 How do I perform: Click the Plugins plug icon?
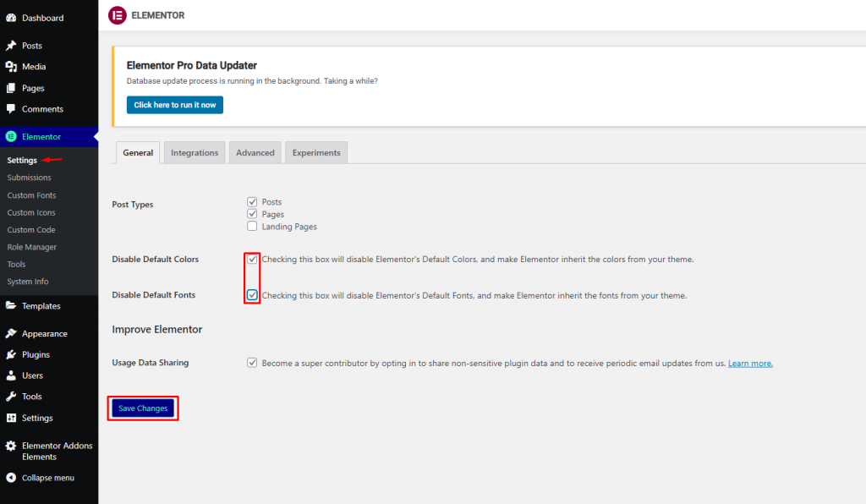pyautogui.click(x=11, y=354)
